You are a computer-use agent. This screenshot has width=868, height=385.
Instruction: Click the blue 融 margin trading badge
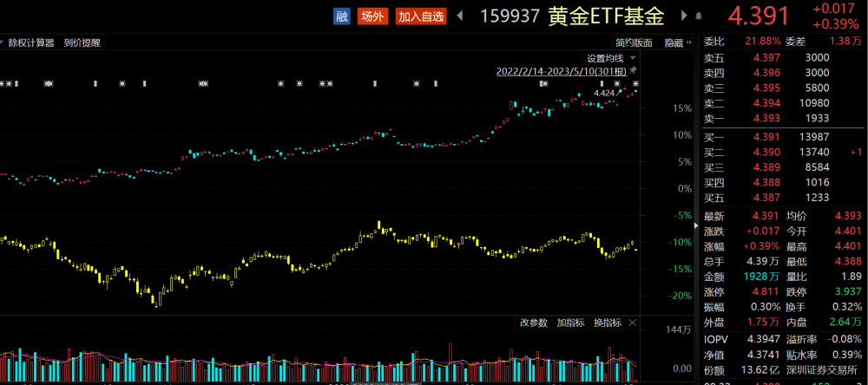pyautogui.click(x=341, y=16)
